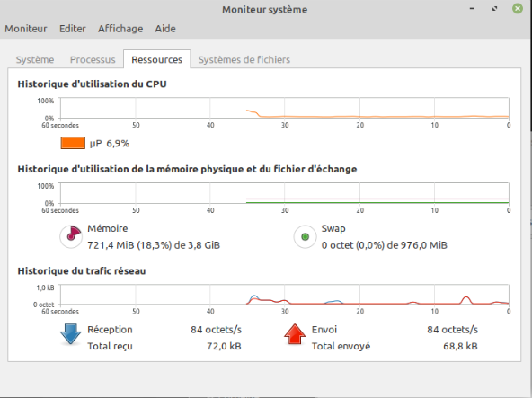This screenshot has width=532, height=398.
Task: Minimize the Moniteur système window
Action: pos(472,9)
